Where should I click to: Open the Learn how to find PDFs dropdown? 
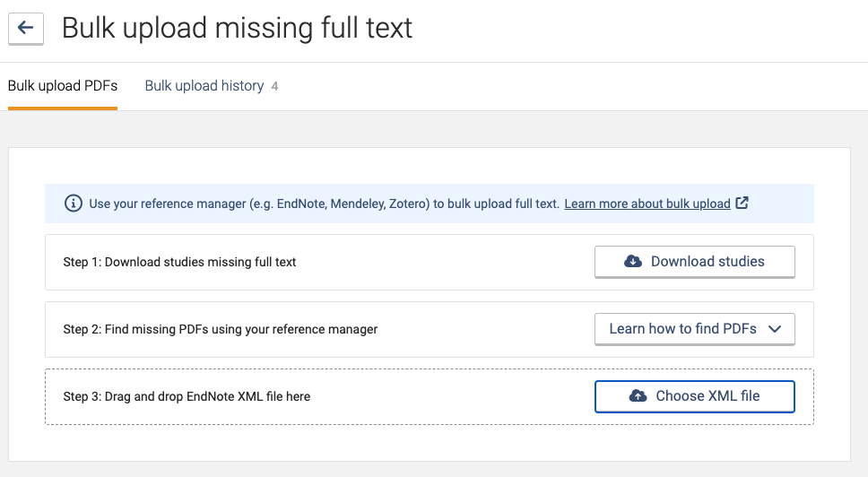(x=683, y=329)
